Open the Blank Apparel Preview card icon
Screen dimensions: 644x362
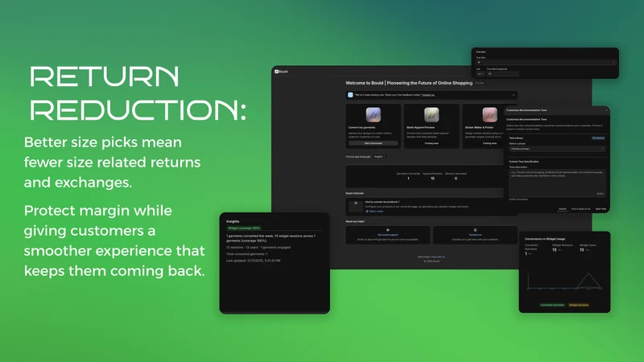pos(431,115)
